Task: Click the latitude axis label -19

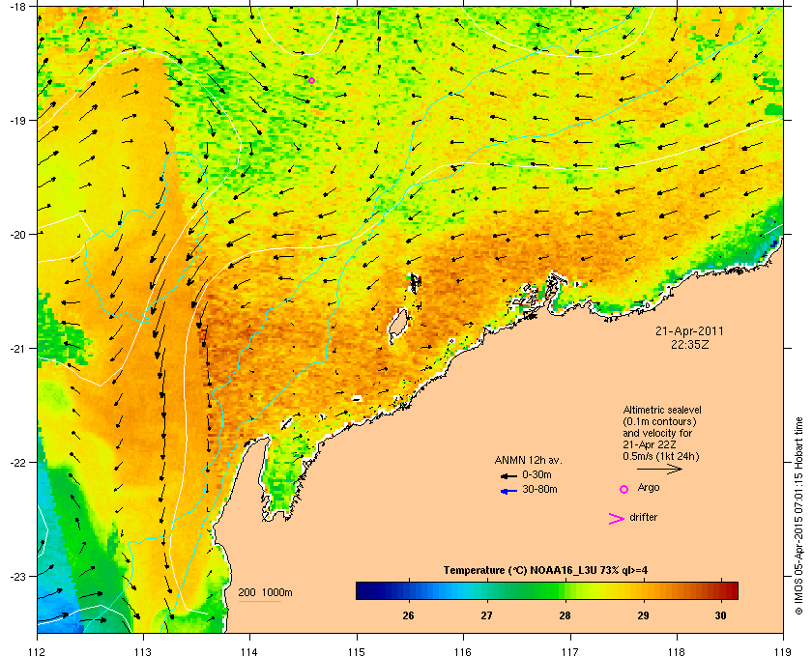Action: pyautogui.click(x=17, y=120)
